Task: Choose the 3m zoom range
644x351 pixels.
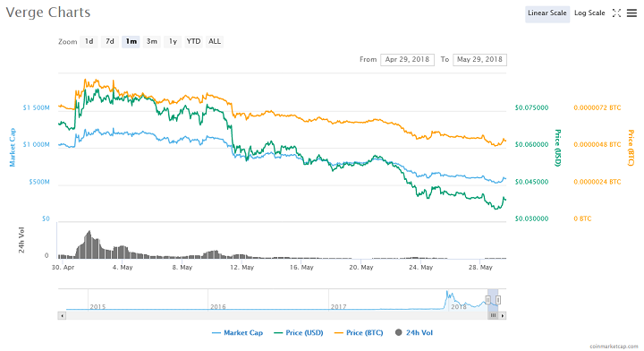Action: click(x=152, y=41)
